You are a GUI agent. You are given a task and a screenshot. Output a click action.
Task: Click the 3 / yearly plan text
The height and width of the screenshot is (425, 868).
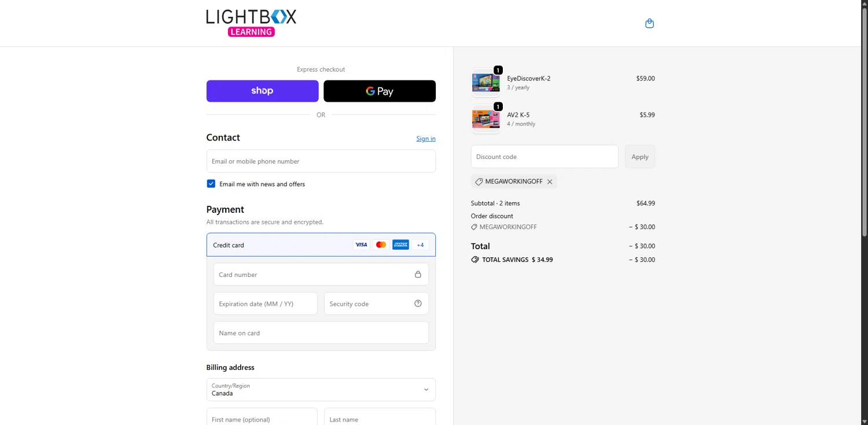pos(518,88)
